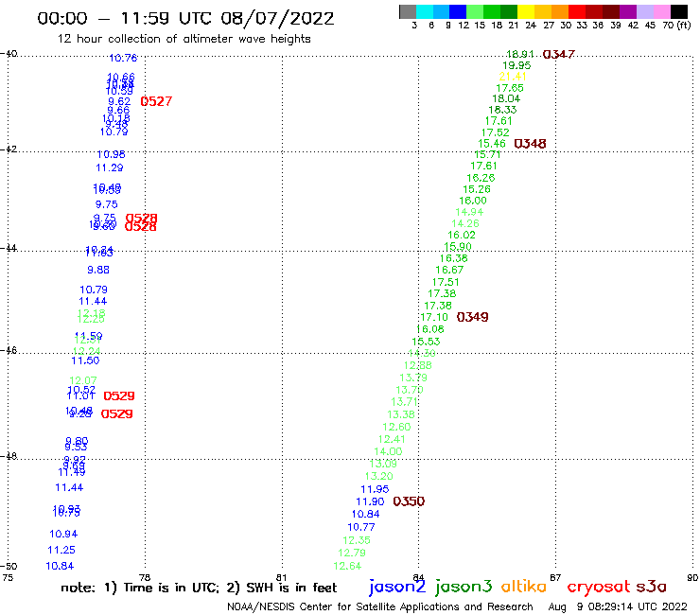
Task: Click the wave height value 18.91
Action: (x=519, y=54)
